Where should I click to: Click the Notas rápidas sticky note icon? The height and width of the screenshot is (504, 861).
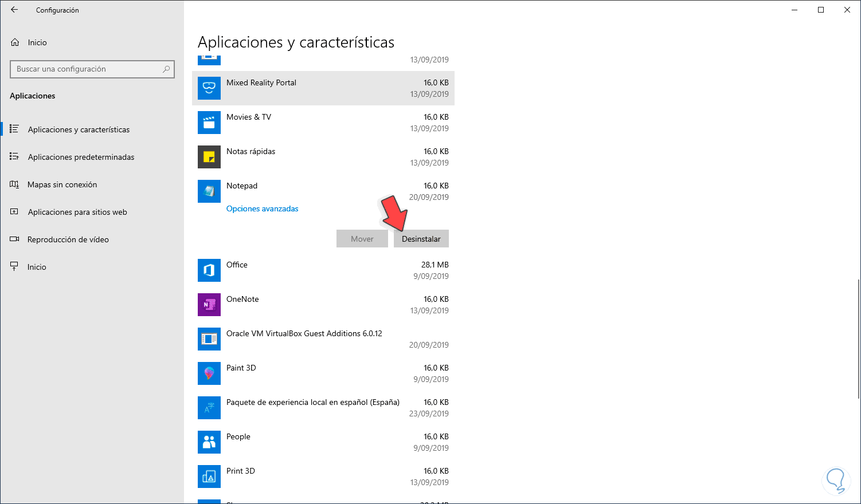(x=209, y=157)
